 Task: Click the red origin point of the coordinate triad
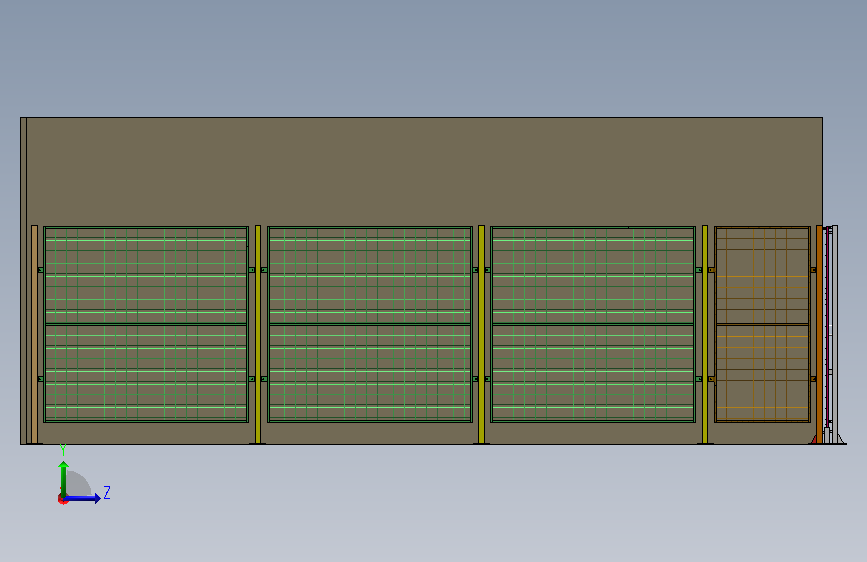coord(62,499)
